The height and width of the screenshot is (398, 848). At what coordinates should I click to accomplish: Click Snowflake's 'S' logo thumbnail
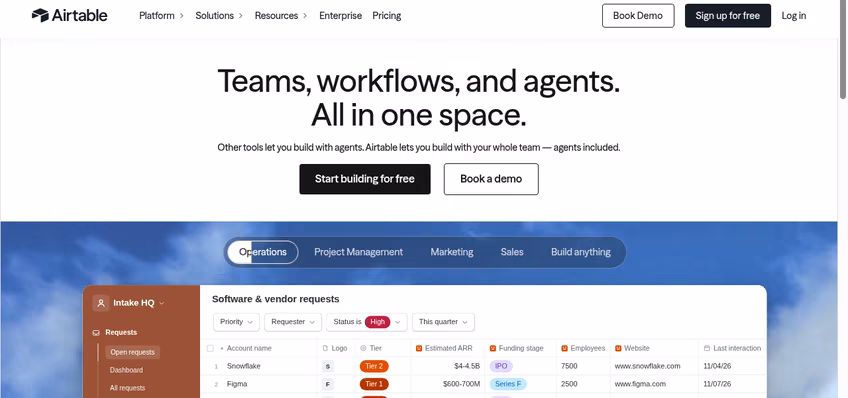coord(327,366)
